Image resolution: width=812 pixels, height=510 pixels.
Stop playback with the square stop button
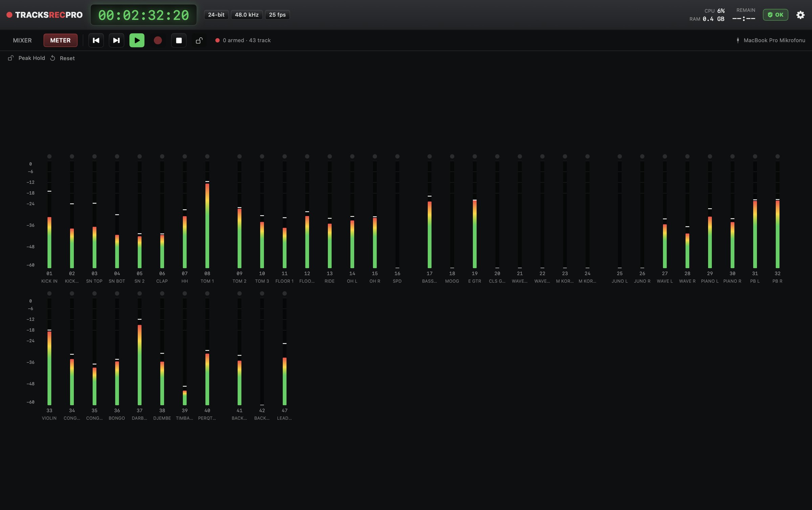(179, 40)
